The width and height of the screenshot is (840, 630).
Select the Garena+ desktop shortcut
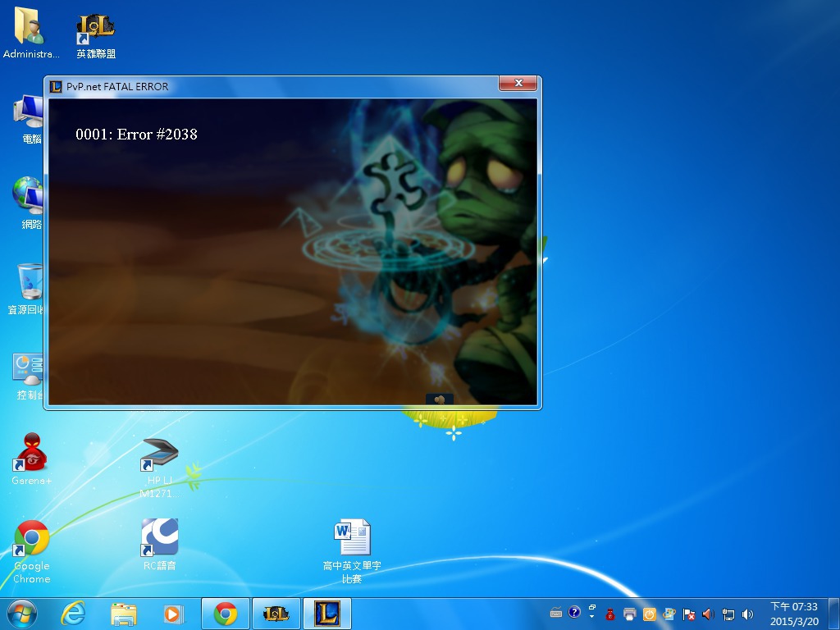pyautogui.click(x=32, y=459)
